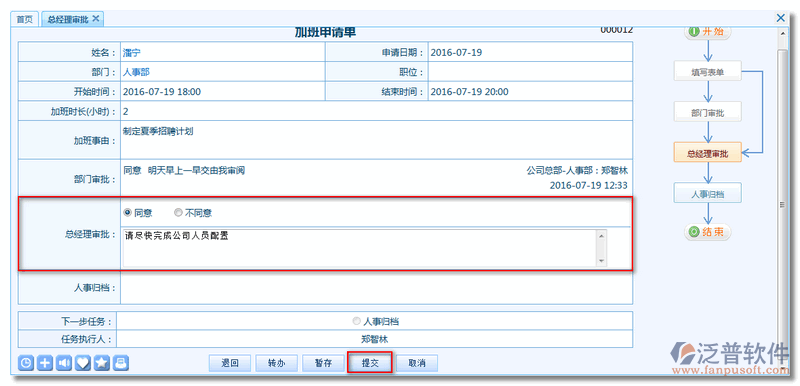The width and height of the screenshot is (800, 386).
Task: Click the 开始 node in flowchart
Action: pyautogui.click(x=707, y=31)
